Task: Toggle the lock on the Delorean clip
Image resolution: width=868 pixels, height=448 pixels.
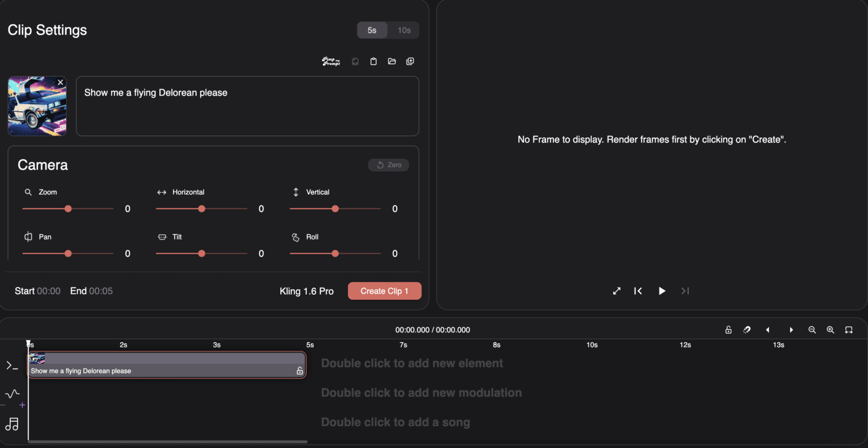Action: (299, 370)
